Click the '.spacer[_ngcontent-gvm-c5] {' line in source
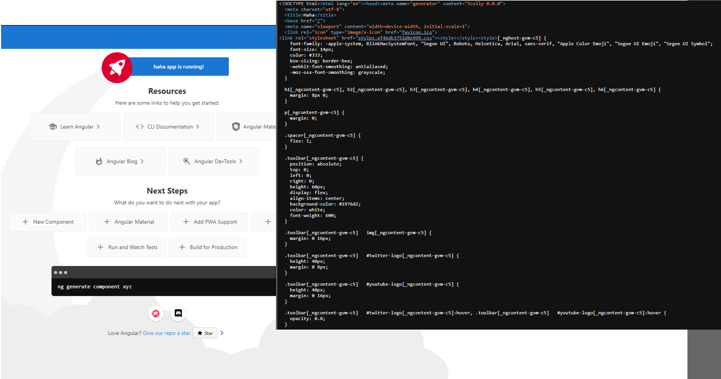The width and height of the screenshot is (721, 379). pos(323,135)
